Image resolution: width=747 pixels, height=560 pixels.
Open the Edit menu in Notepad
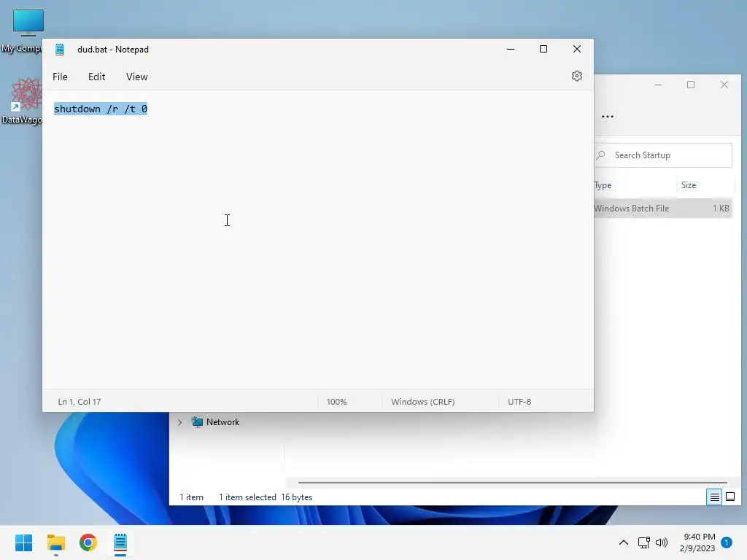click(97, 77)
